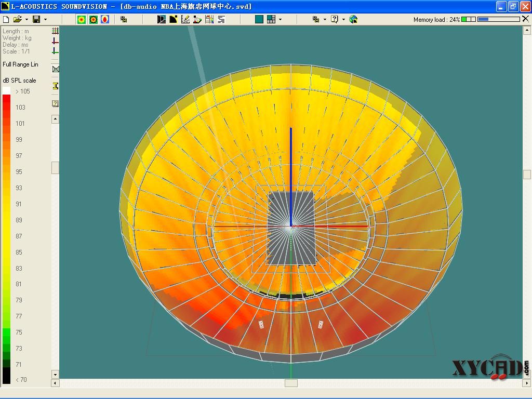Click the legend panel scroll down arrow

pyautogui.click(x=55, y=375)
